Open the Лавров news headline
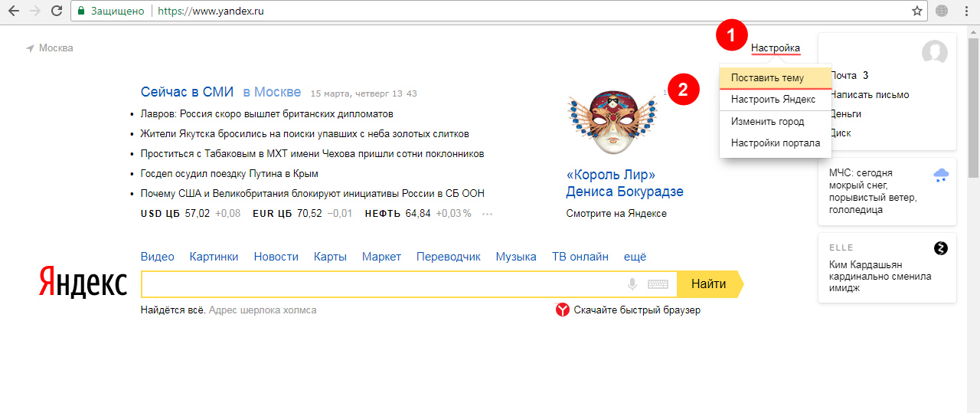980x413 pixels. click(x=267, y=114)
